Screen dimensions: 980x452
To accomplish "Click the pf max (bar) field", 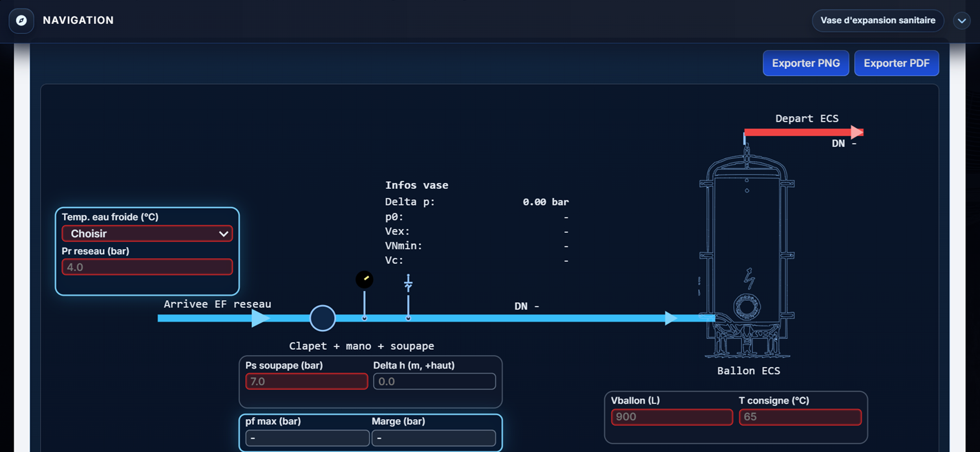I will [307, 438].
